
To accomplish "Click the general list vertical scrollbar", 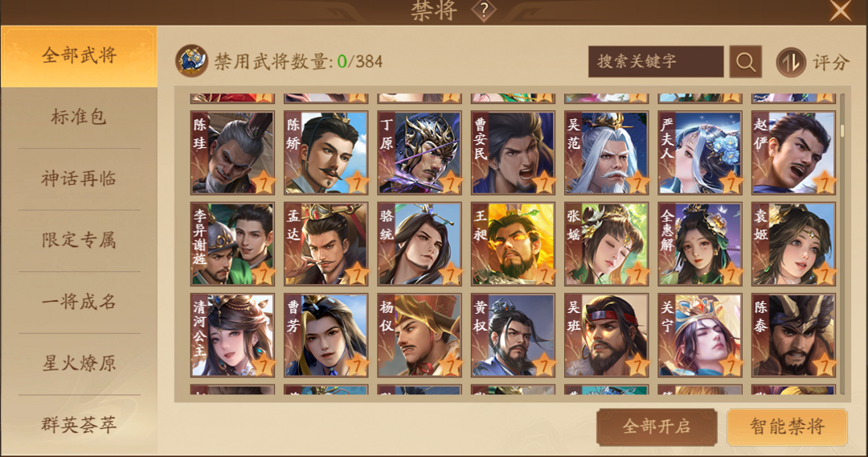I will coord(842,244).
